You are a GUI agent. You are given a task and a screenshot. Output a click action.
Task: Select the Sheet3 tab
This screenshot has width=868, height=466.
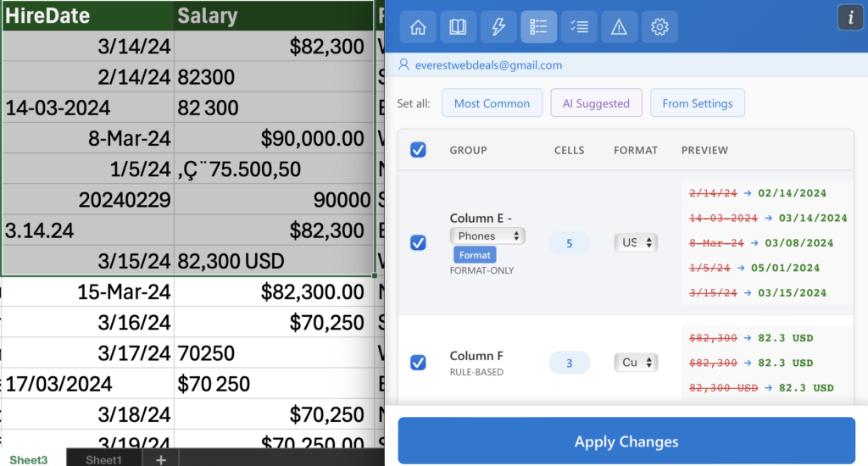(x=29, y=459)
